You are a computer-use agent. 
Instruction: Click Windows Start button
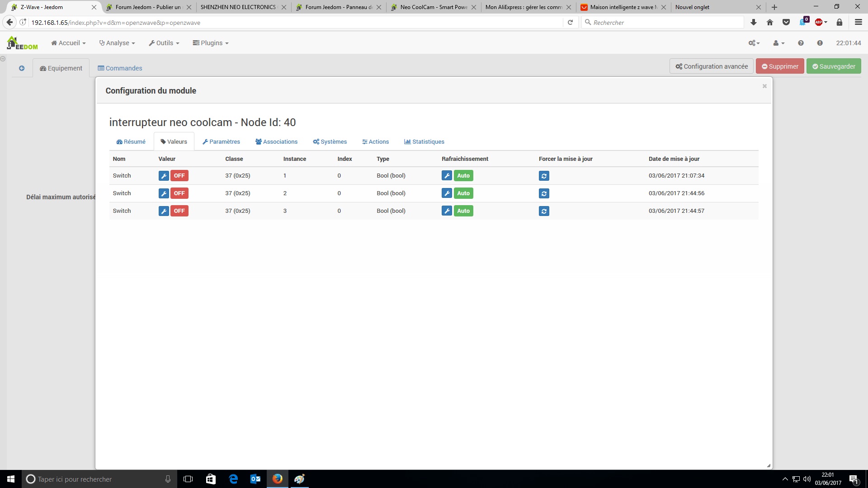[x=11, y=479]
